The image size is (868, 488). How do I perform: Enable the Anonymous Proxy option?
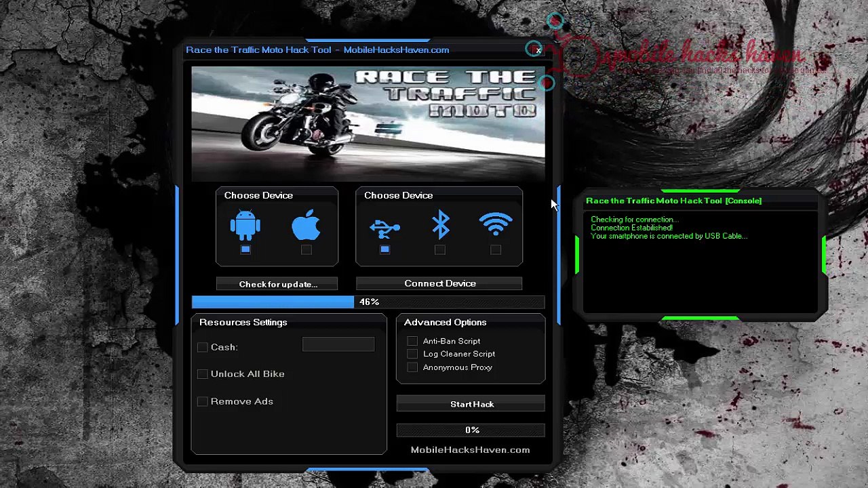pyautogui.click(x=412, y=367)
